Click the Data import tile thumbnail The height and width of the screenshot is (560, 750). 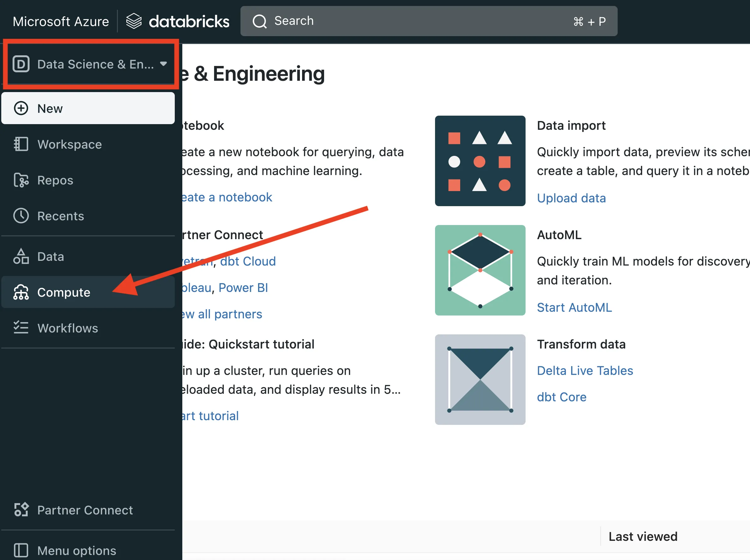480,161
